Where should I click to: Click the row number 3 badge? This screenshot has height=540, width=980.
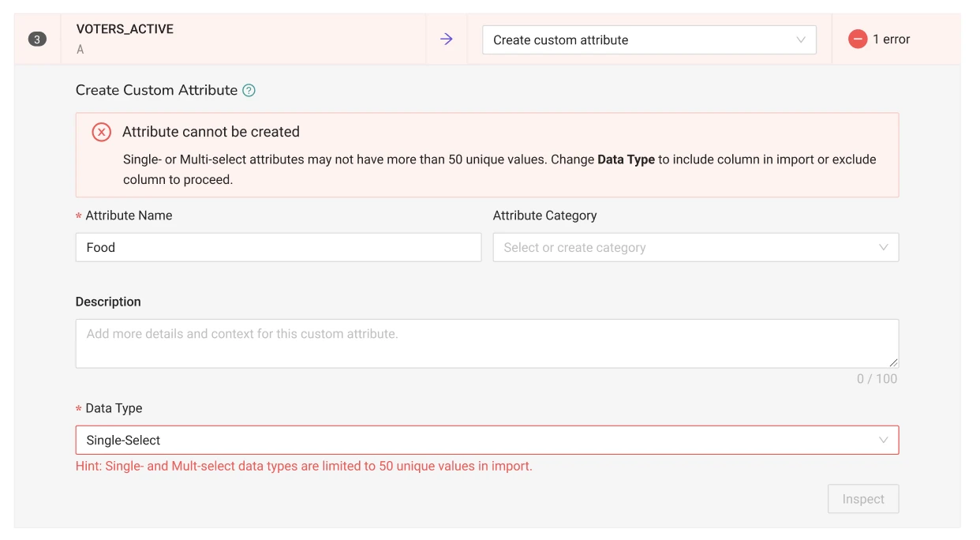[x=37, y=39]
